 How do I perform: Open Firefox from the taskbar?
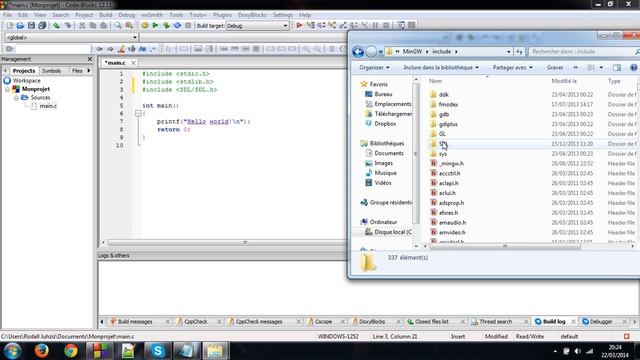click(41, 351)
